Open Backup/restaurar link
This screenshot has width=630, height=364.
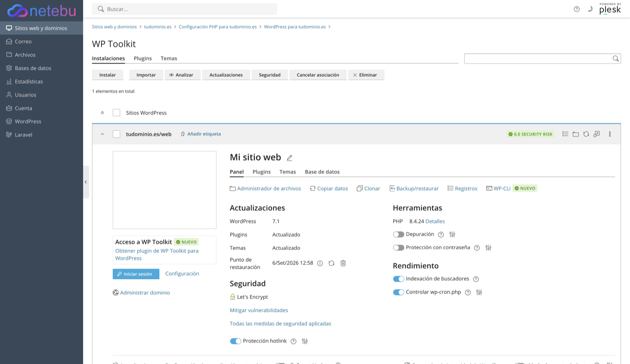tap(414, 189)
